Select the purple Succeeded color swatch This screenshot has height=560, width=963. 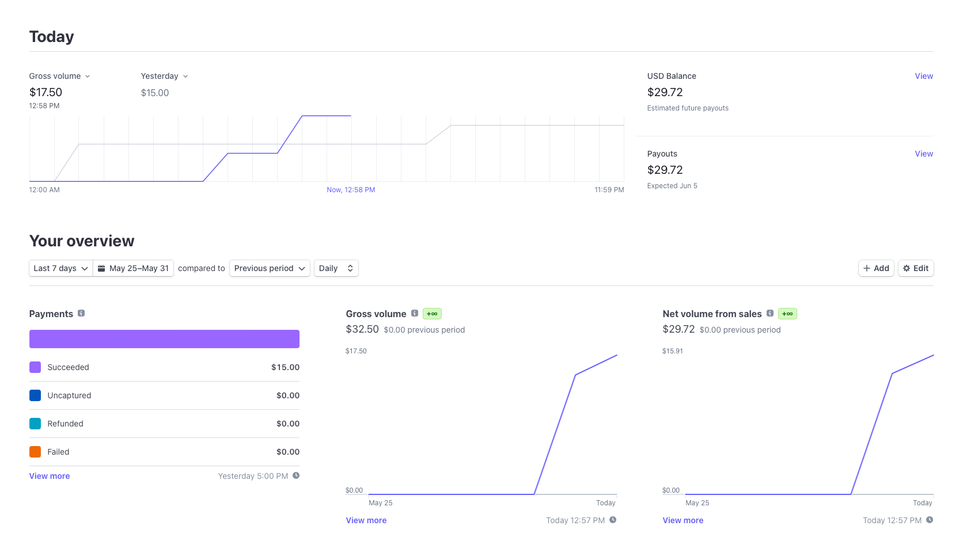point(35,367)
